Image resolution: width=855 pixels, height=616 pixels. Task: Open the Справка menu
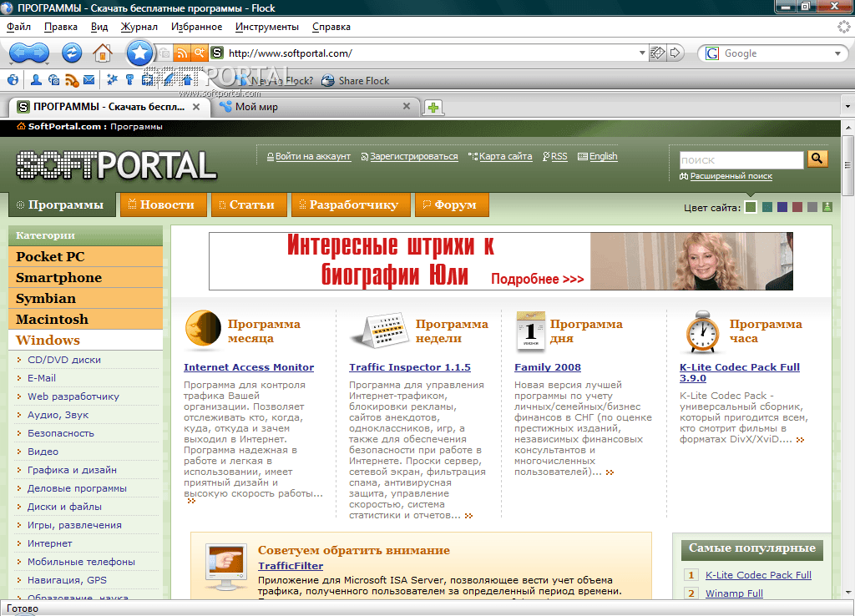331,27
